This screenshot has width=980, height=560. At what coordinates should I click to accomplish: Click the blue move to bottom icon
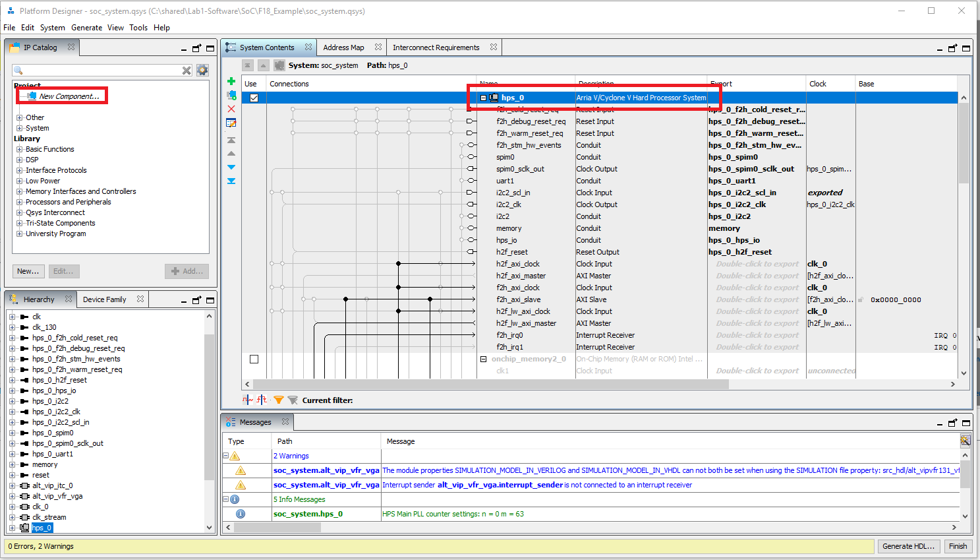(231, 181)
